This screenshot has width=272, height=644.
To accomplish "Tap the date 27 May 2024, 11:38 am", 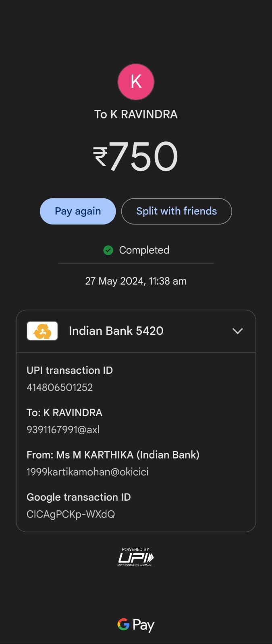I will (x=136, y=281).
